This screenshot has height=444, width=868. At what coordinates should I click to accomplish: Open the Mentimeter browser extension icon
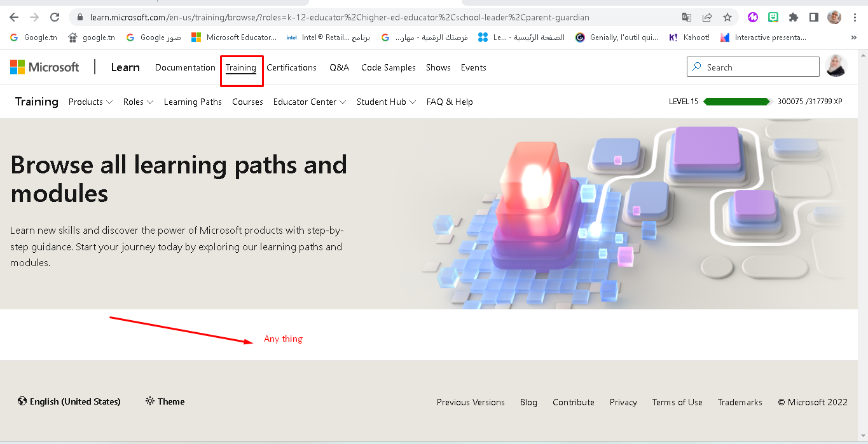tap(752, 17)
